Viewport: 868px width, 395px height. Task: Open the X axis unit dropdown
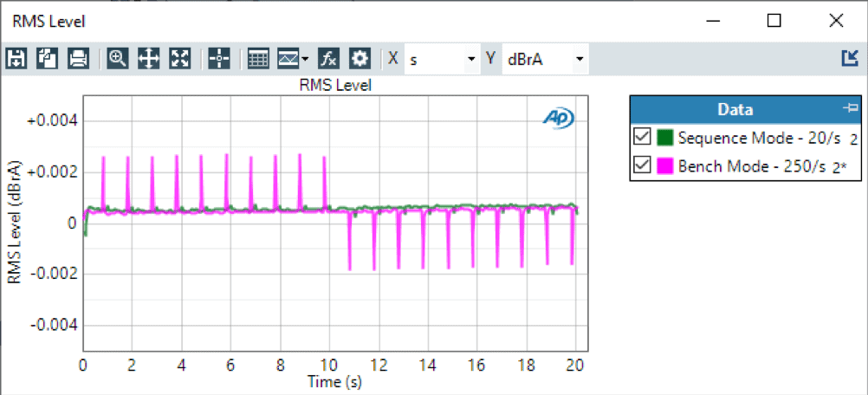(471, 59)
